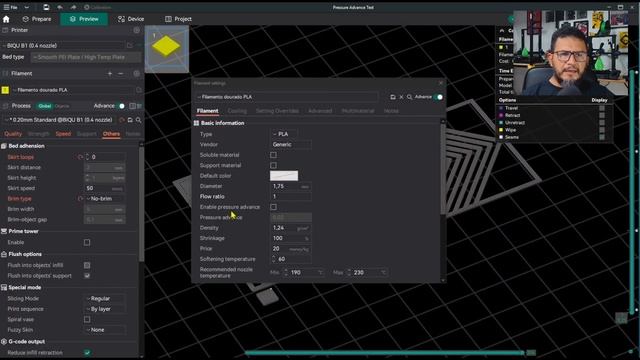Open the filament Type PLA dropdown

click(x=284, y=134)
